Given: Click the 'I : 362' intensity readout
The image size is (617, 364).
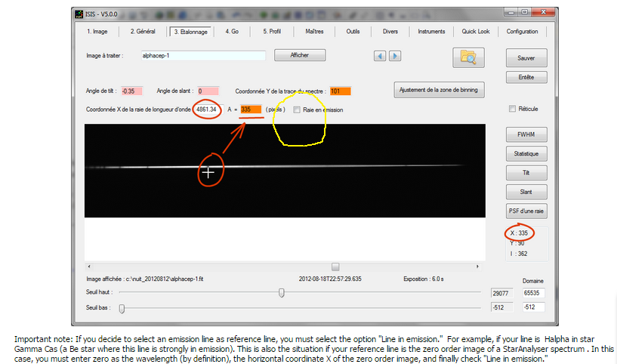Looking at the screenshot, I should [519, 254].
